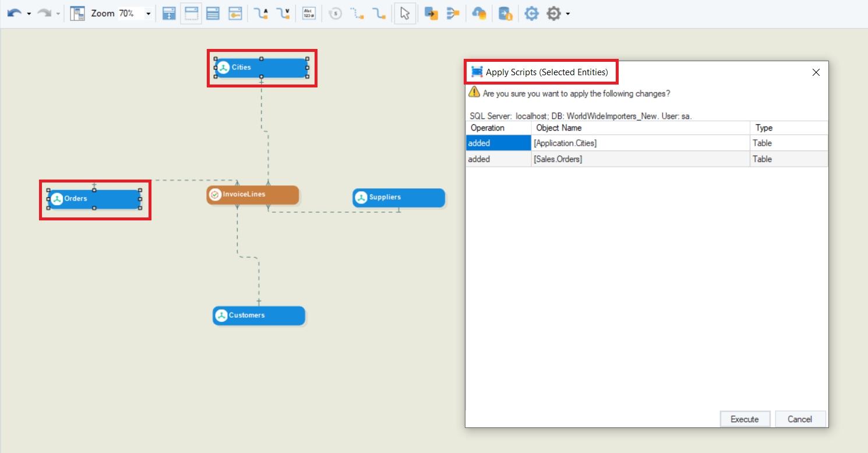Click the Abc 123 data type icon
Image resolution: width=868 pixels, height=453 pixels.
coord(309,13)
